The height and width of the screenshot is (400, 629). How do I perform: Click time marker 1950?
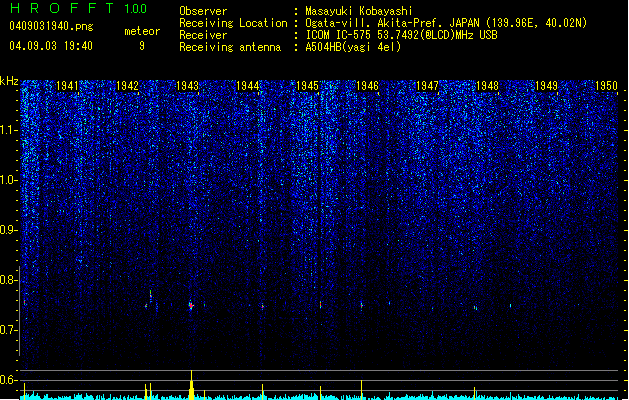tap(607, 86)
